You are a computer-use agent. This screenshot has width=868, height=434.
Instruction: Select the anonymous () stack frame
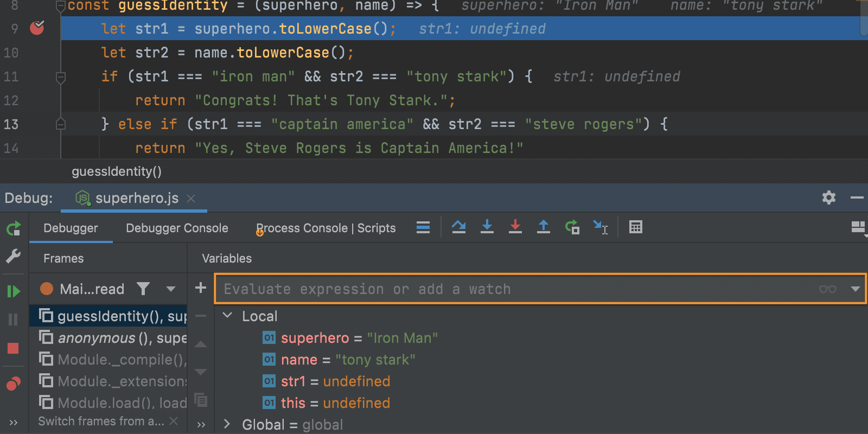(x=108, y=338)
